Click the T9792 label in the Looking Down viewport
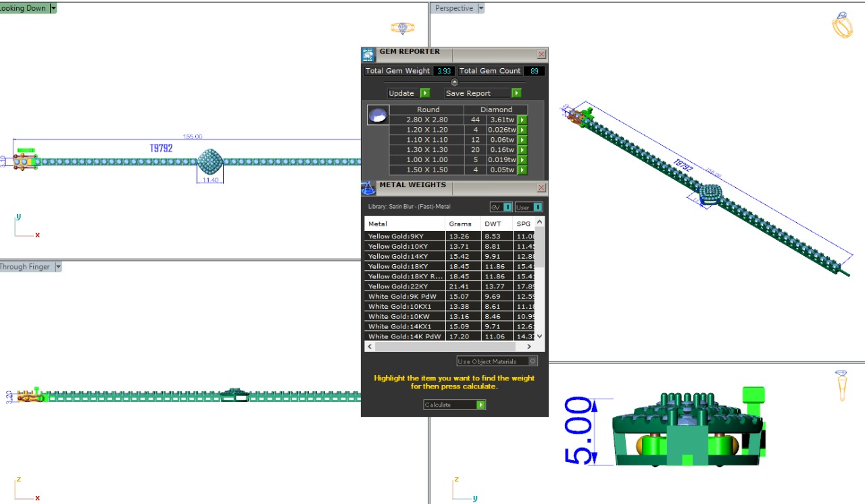The height and width of the screenshot is (504, 865). coord(161,148)
